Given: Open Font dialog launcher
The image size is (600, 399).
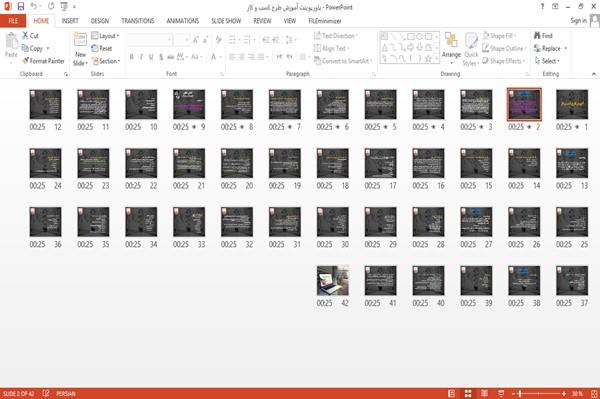Looking at the screenshot, I should [x=222, y=74].
